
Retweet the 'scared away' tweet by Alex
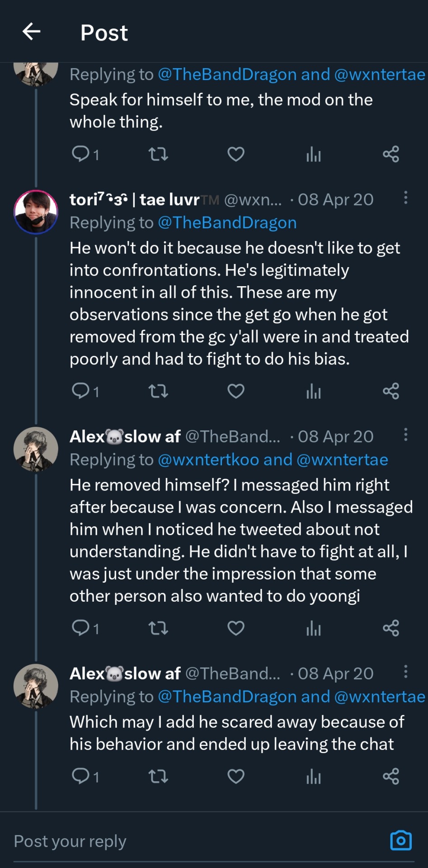point(158,776)
